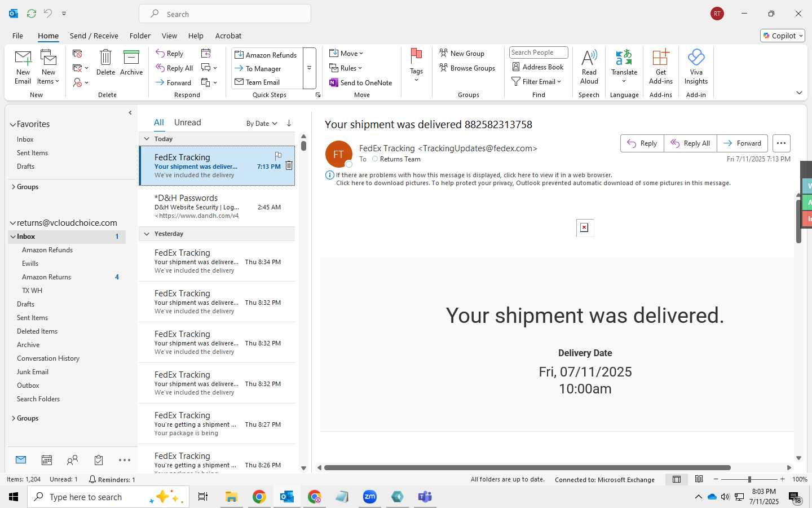This screenshot has width=812, height=508.
Task: Delete selected message using trash icon in list
Action: [x=289, y=165]
